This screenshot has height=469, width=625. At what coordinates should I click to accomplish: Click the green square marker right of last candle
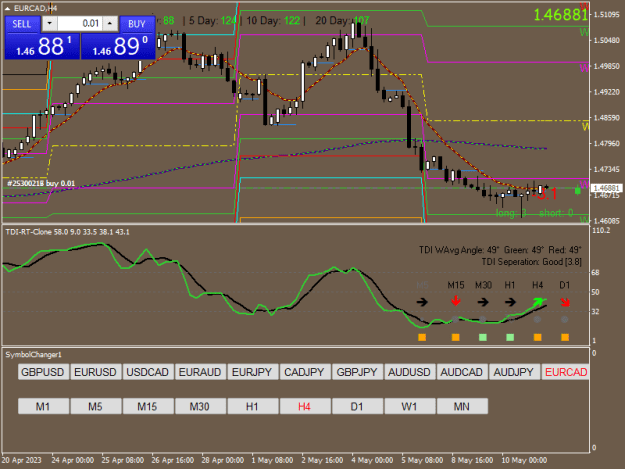coord(578,191)
